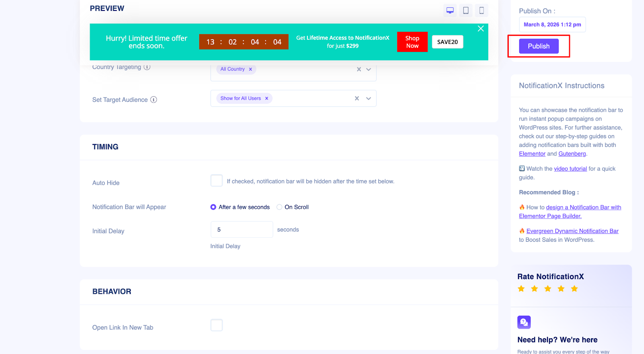Rate NotificationX with fifth star
This screenshot has width=644, height=354.
click(x=574, y=288)
